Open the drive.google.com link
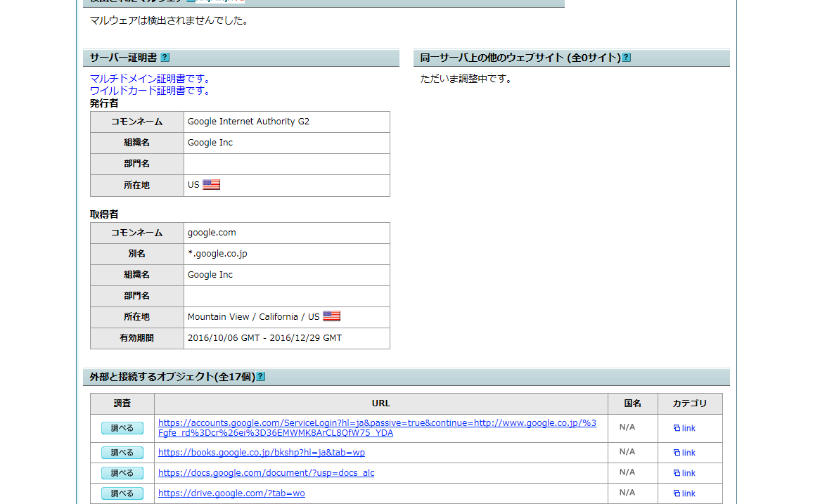 [231, 493]
